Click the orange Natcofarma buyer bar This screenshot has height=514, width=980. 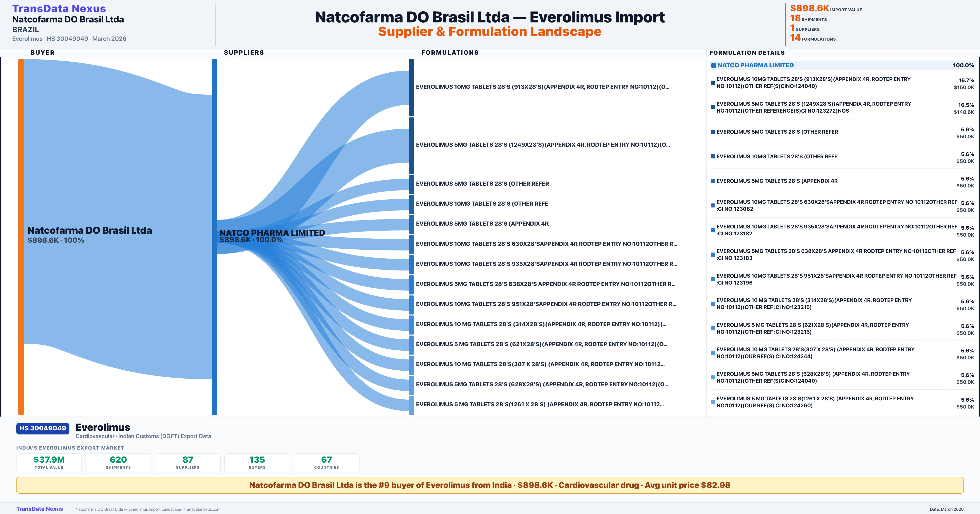tap(21, 236)
